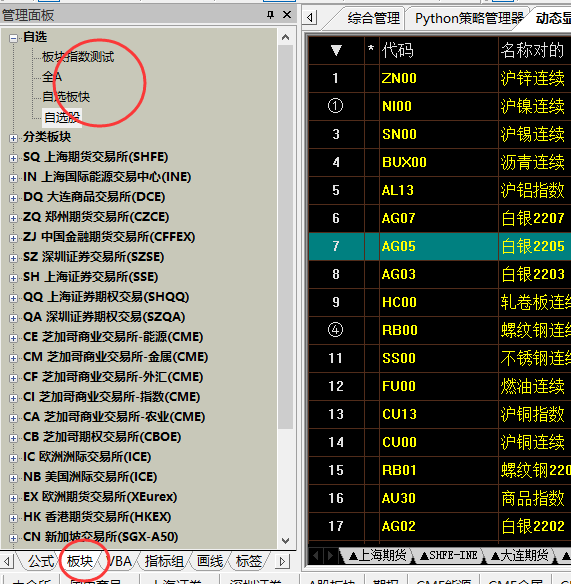
Task: Expand SZ 深圳证券交易所(SZSE)
Action: [13, 258]
